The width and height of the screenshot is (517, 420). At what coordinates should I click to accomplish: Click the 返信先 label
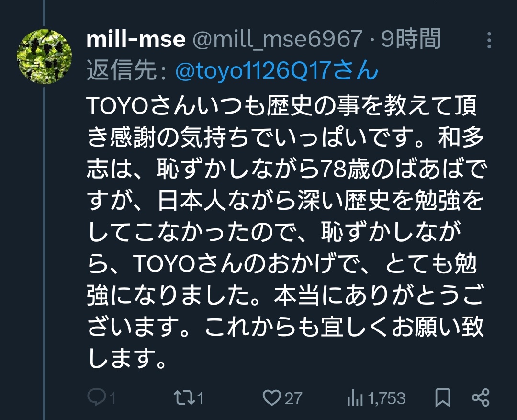pos(126,71)
